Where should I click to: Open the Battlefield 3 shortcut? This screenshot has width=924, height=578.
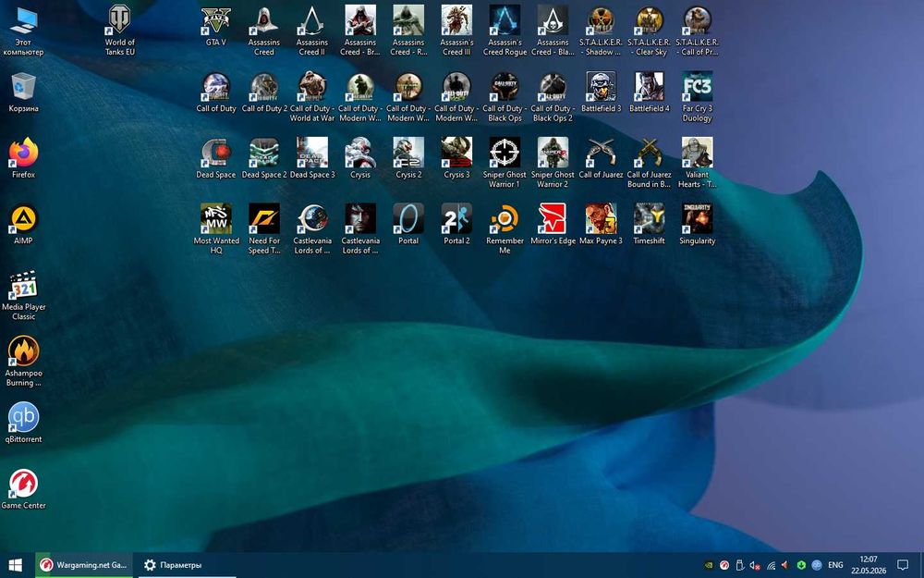click(x=602, y=92)
